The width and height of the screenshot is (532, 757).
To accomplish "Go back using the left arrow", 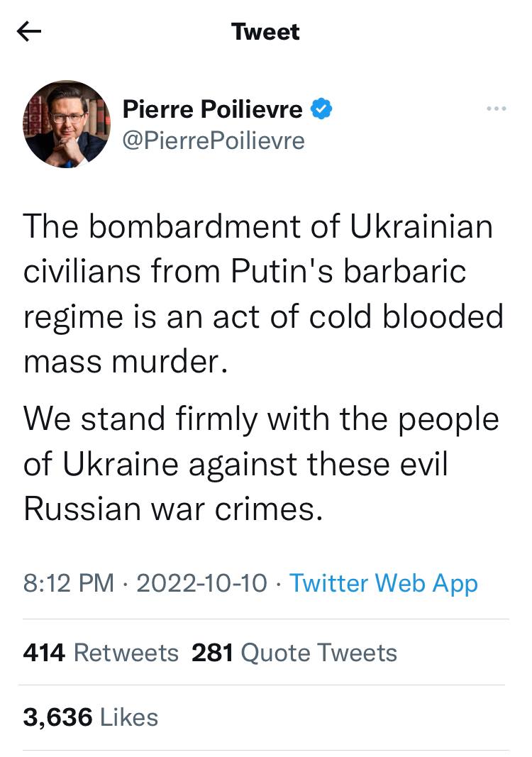I will pyautogui.click(x=29, y=32).
